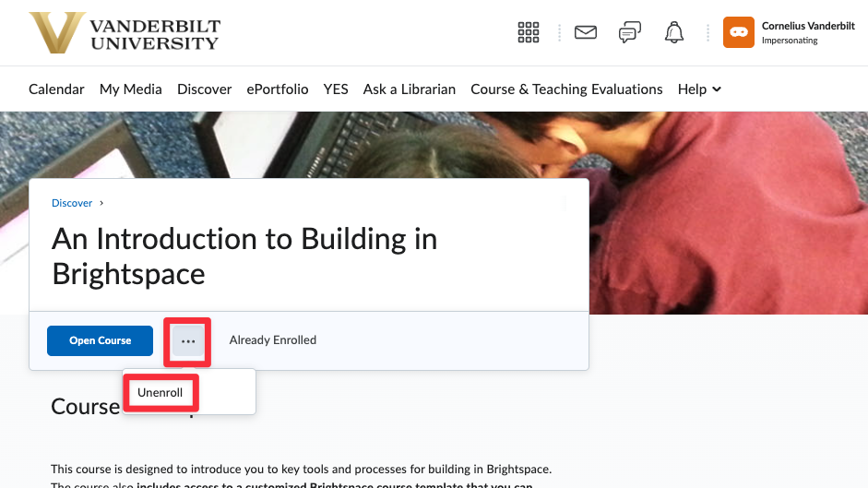This screenshot has height=488, width=868.
Task: Open the three-dot course options menu
Action: click(x=188, y=340)
